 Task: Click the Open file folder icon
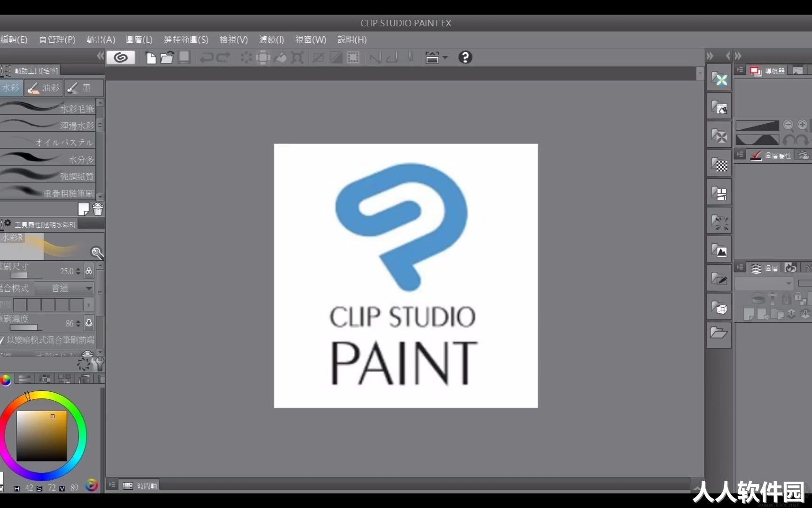click(x=167, y=57)
